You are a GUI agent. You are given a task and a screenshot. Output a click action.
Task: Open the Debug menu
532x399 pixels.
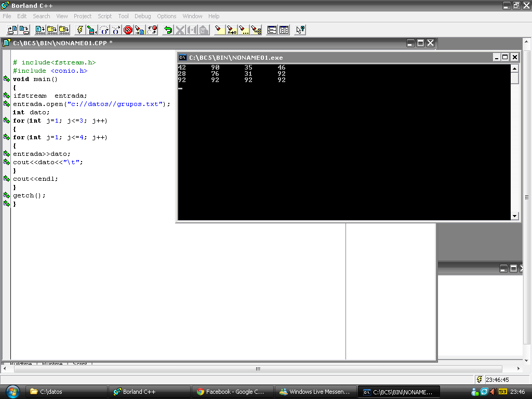click(142, 16)
